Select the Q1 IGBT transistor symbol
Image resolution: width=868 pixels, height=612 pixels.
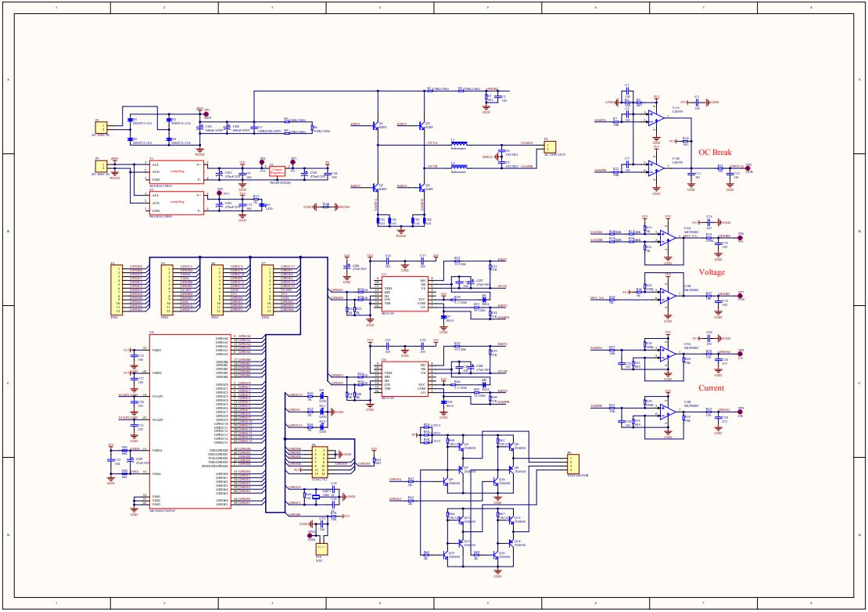(x=376, y=126)
